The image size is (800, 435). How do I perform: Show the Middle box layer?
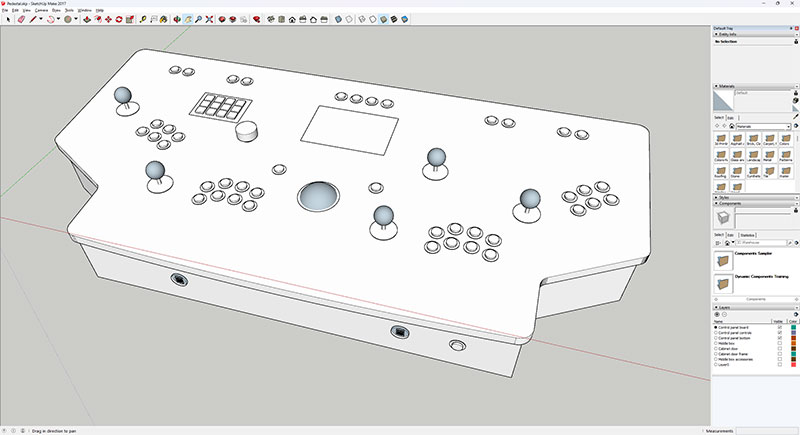[x=780, y=343]
